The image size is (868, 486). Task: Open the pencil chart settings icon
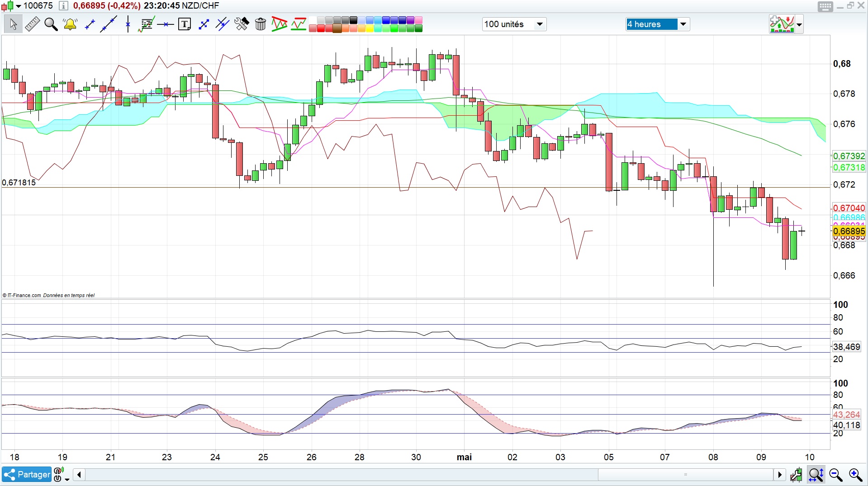[796, 475]
